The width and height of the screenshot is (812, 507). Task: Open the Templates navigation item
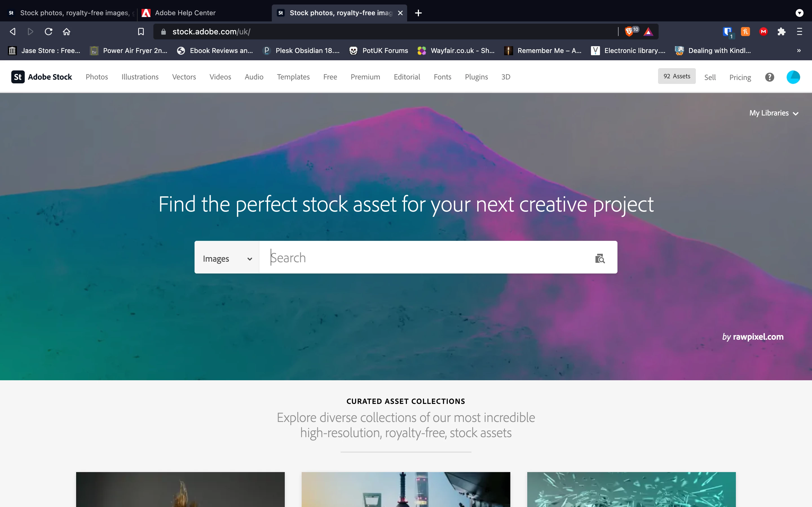click(293, 77)
